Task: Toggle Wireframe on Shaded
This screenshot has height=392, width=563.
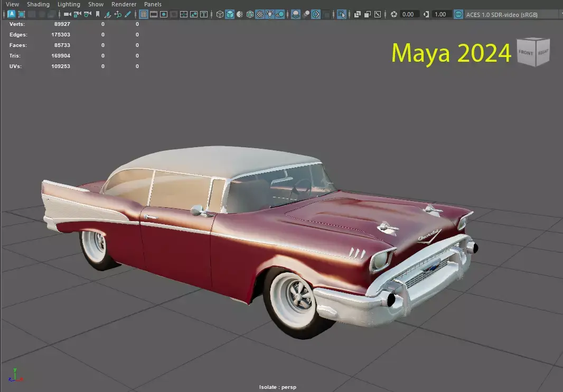Action: (x=250, y=14)
